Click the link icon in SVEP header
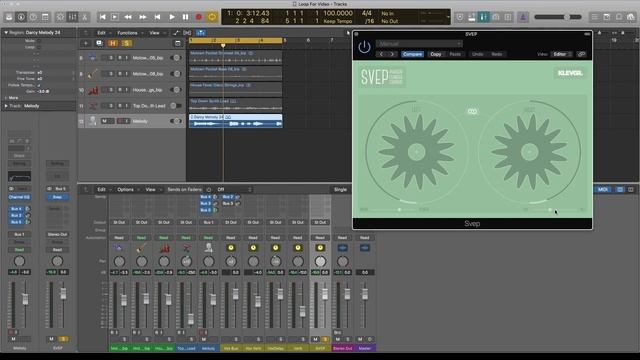640x360 pixels. click(x=582, y=54)
